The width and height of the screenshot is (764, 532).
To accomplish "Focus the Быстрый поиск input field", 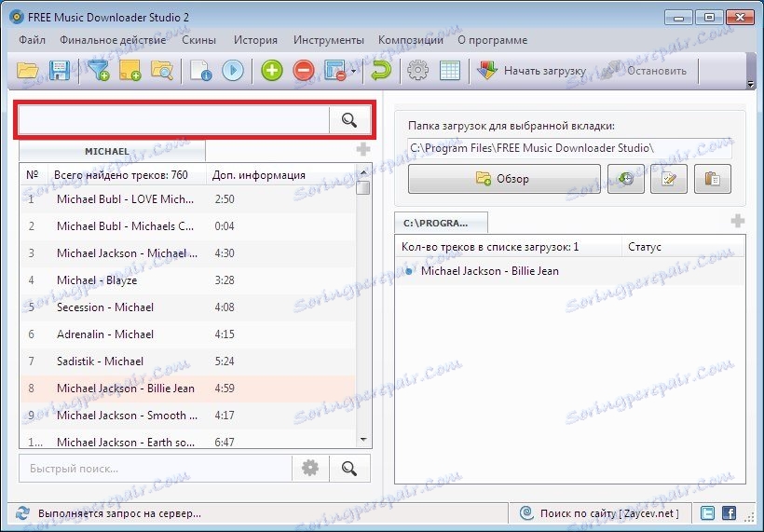I will (156, 469).
